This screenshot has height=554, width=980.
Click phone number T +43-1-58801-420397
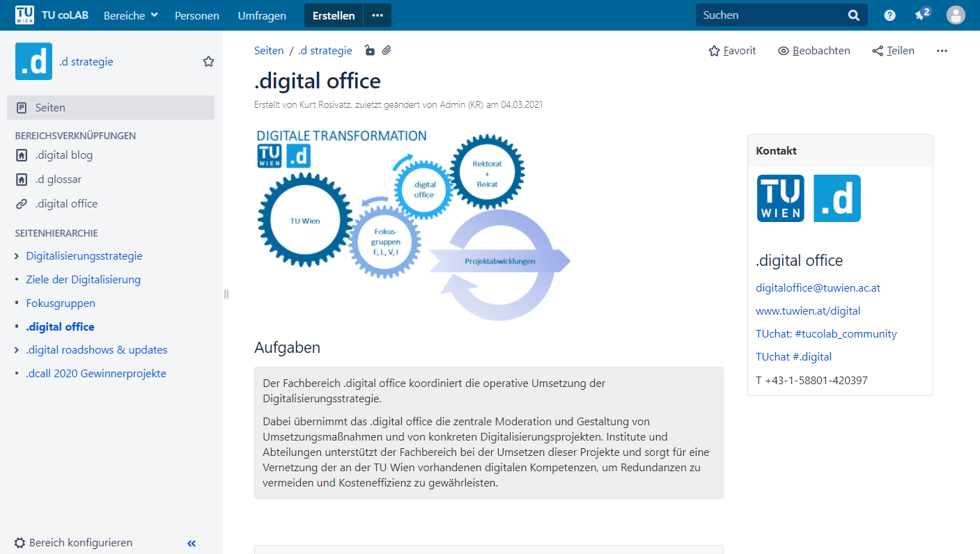[x=811, y=381]
